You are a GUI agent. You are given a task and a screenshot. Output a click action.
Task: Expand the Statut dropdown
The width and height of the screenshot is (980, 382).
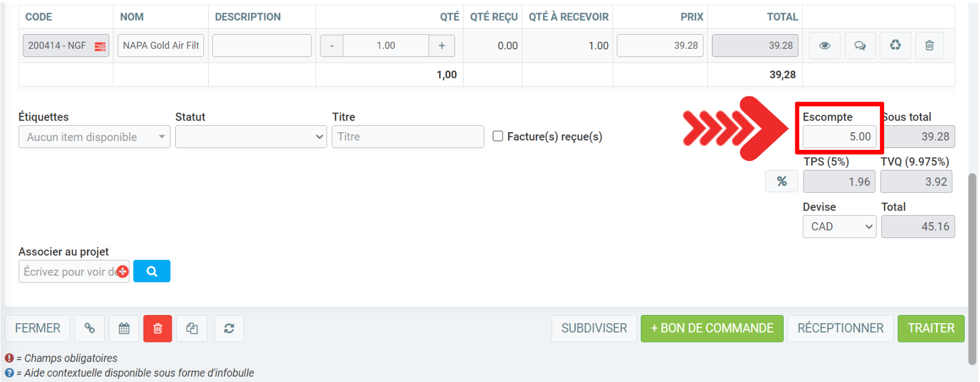pos(250,137)
